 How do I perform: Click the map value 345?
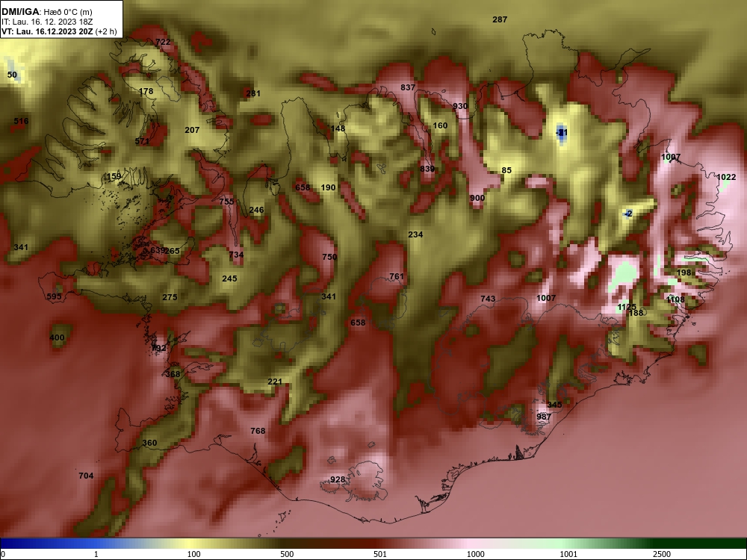click(x=554, y=405)
